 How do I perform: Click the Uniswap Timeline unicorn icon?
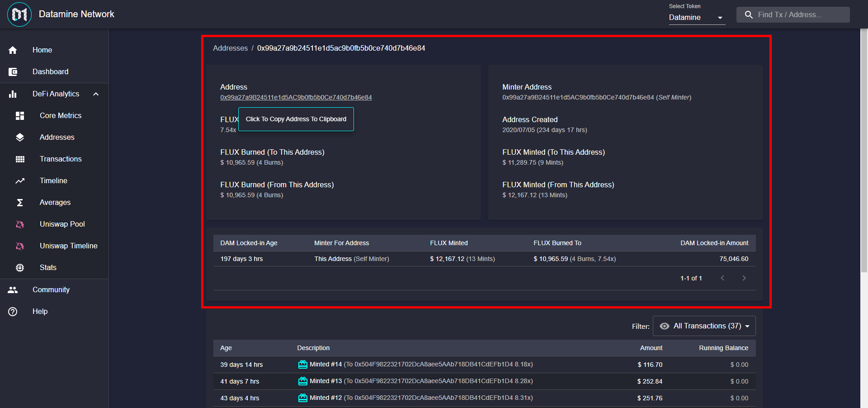[20, 246]
